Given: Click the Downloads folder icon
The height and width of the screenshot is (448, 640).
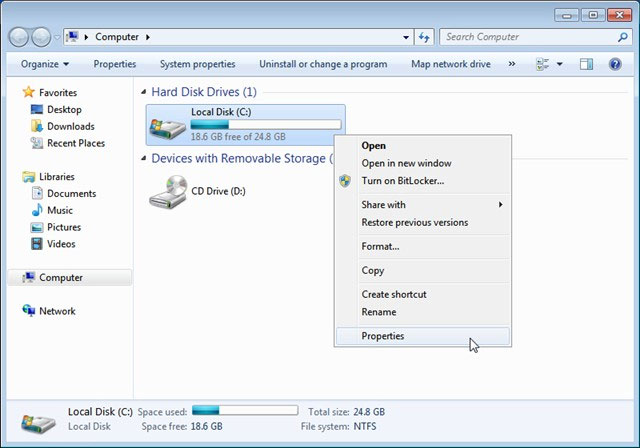Looking at the screenshot, I should click(37, 126).
